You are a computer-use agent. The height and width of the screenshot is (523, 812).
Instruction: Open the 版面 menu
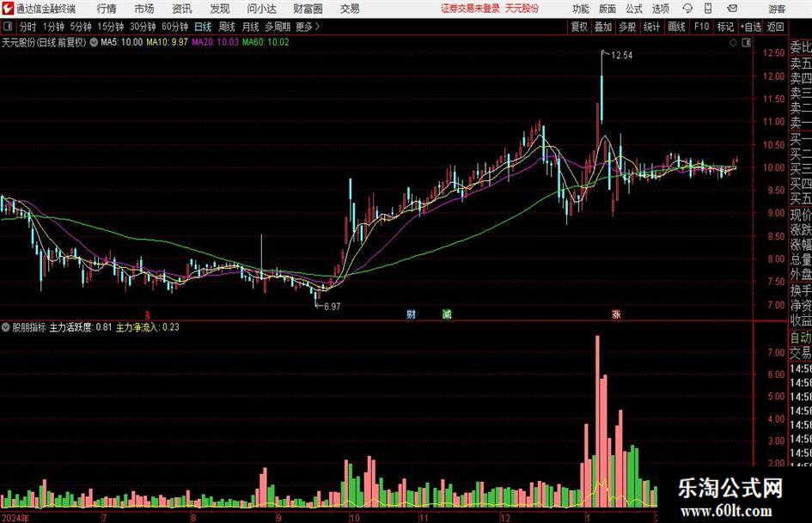[x=607, y=9]
